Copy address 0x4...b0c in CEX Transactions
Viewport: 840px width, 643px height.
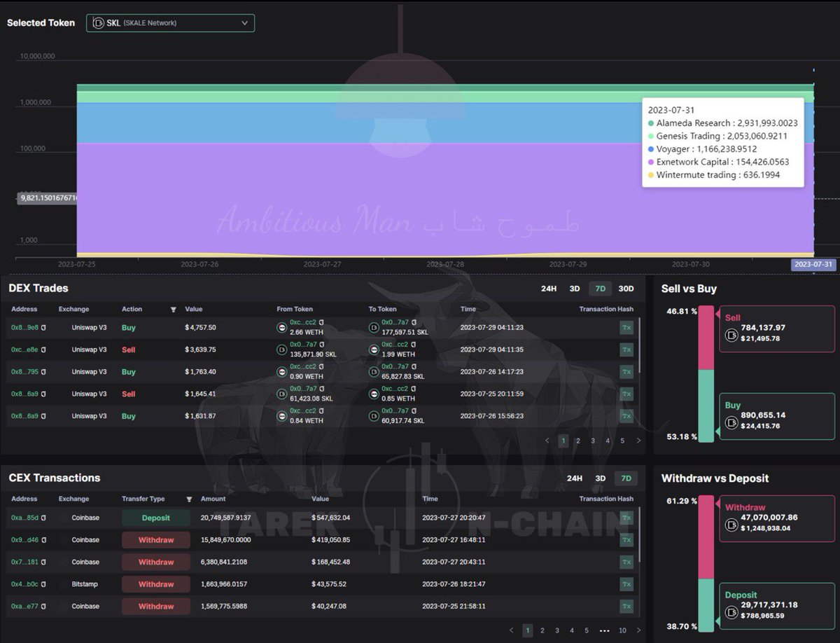pos(44,584)
